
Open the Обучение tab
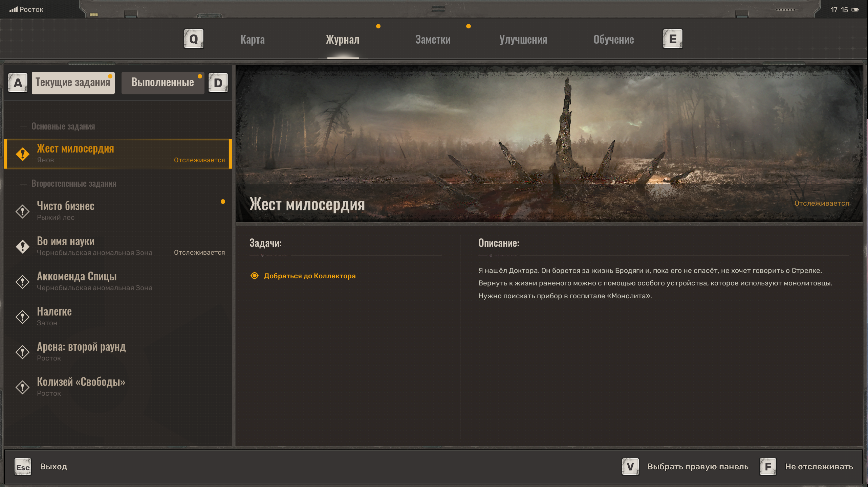coord(614,40)
